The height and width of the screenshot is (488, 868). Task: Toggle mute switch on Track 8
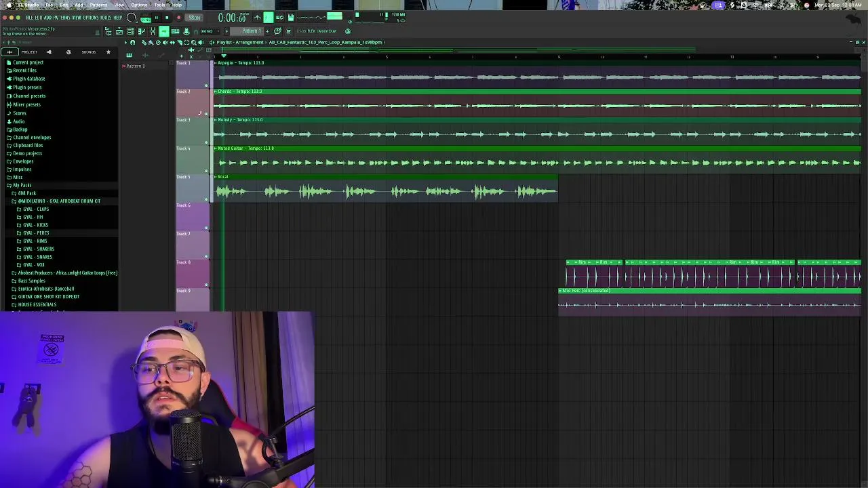tap(206, 285)
